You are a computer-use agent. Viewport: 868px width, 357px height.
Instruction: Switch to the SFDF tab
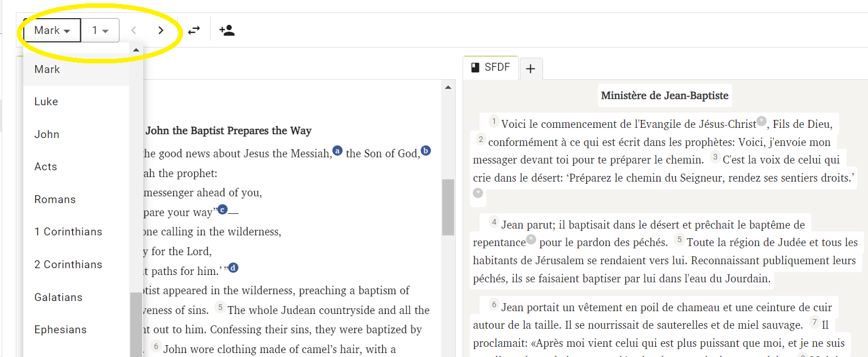click(x=490, y=68)
